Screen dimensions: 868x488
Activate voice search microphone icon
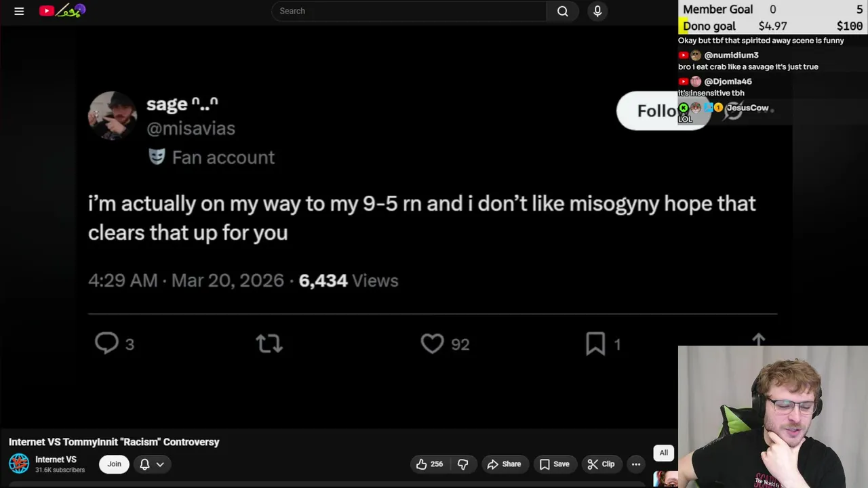click(597, 11)
